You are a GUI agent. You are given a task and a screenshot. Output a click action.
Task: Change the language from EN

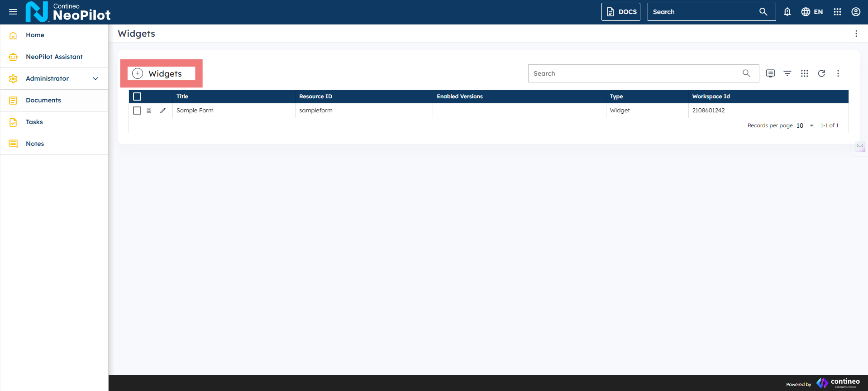[x=812, y=12]
